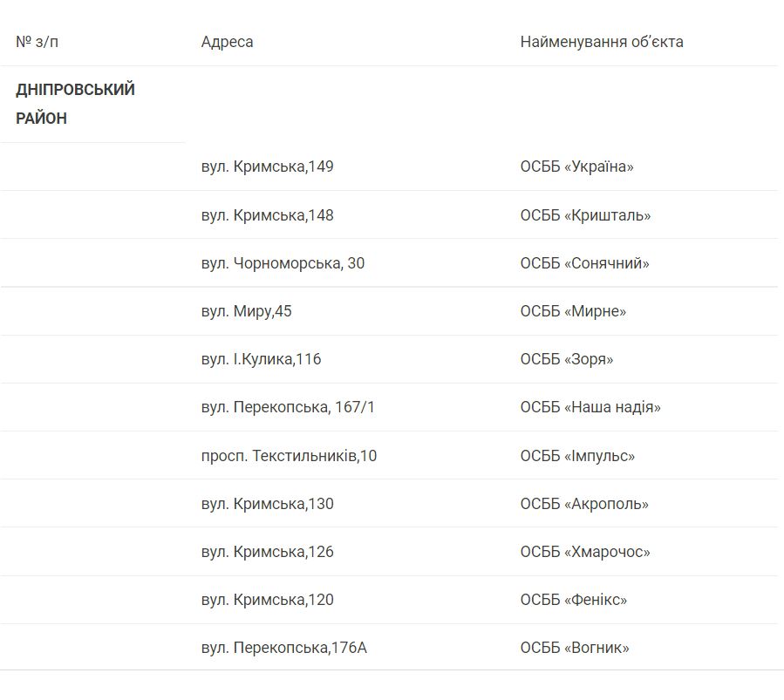
Task: Click address "просп. Текстильників,10"
Action: [x=289, y=456]
